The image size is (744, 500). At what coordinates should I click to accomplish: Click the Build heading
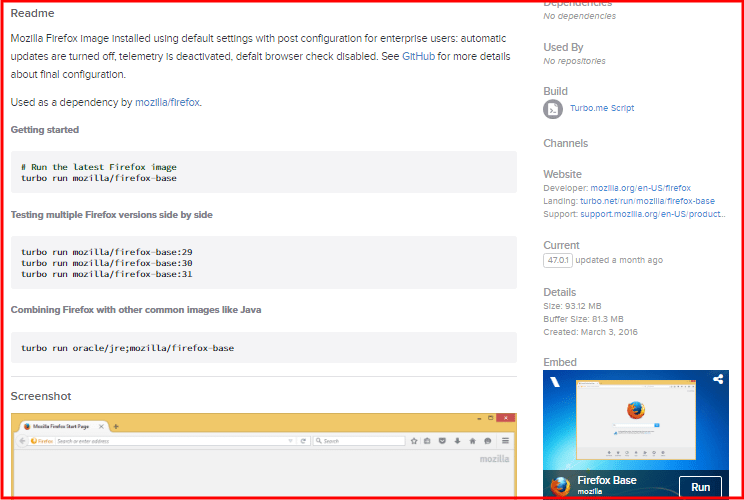pos(555,91)
